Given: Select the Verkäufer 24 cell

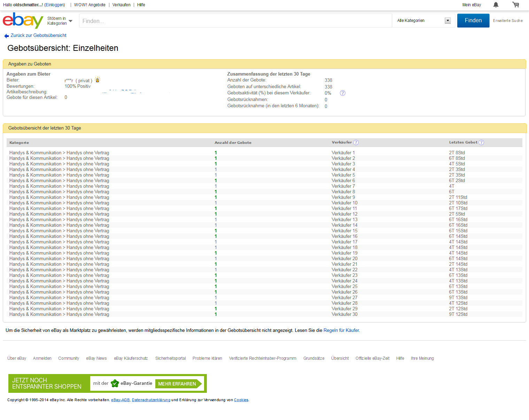Looking at the screenshot, I should [x=344, y=281].
